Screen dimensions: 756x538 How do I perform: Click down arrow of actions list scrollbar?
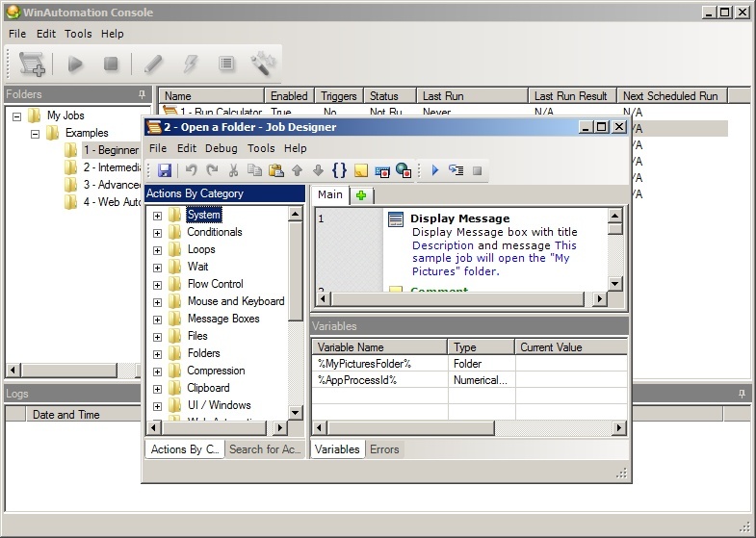click(295, 412)
